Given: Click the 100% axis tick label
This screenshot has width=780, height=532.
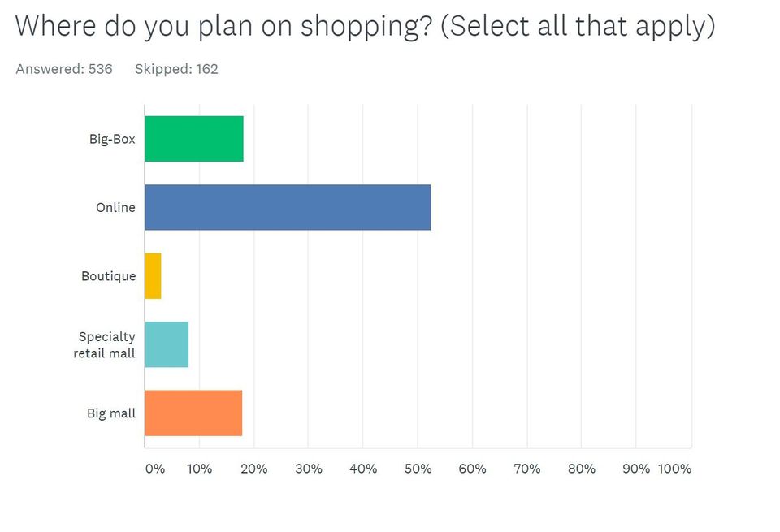Looking at the screenshot, I should click(x=674, y=469).
